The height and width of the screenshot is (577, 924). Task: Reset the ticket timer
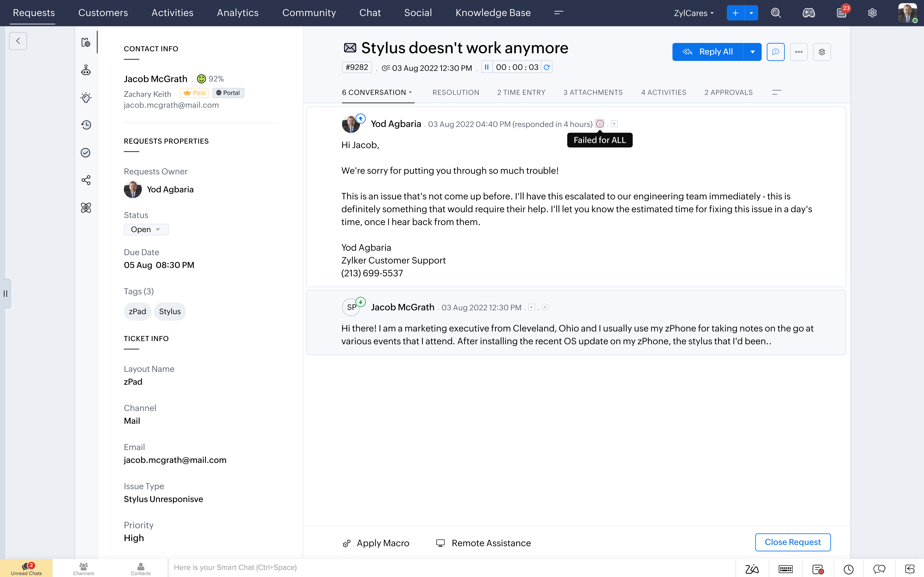(x=547, y=67)
